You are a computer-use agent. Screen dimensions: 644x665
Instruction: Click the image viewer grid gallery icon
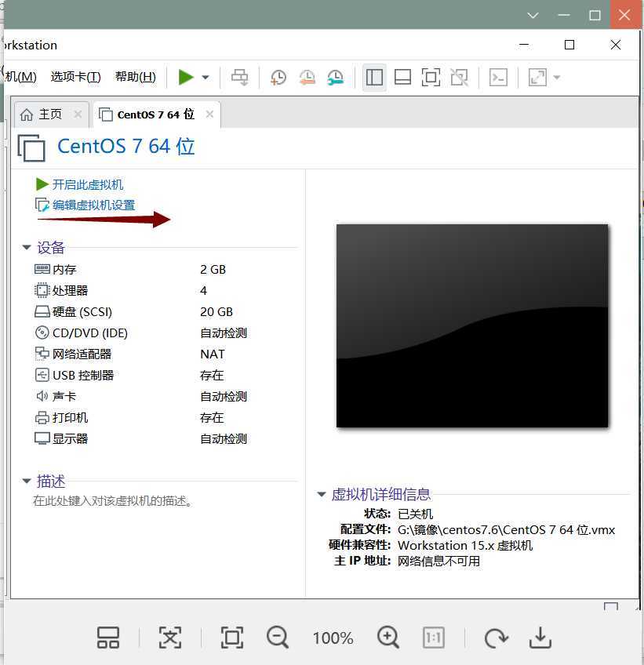coord(108,638)
